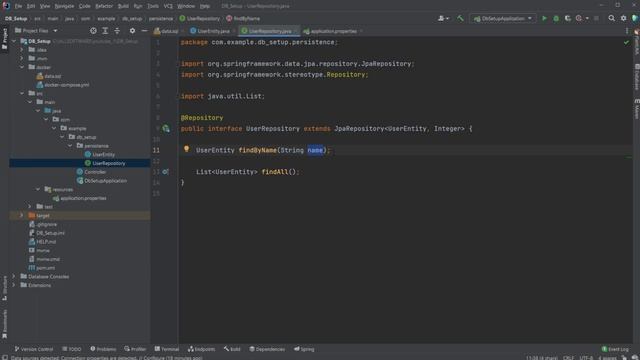Open the Project tool window side tab
Image resolution: width=640 pixels, height=360 pixels.
point(4,39)
